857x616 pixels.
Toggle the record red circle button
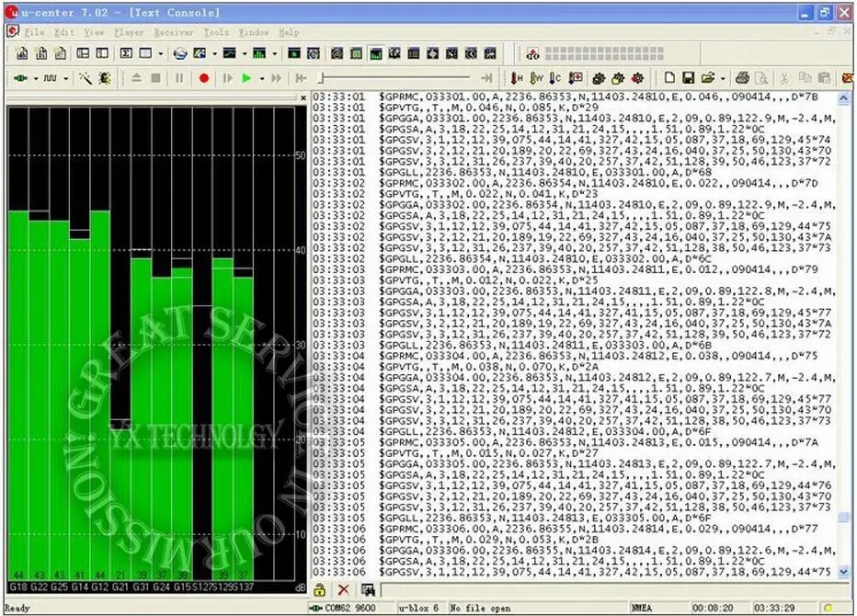204,78
